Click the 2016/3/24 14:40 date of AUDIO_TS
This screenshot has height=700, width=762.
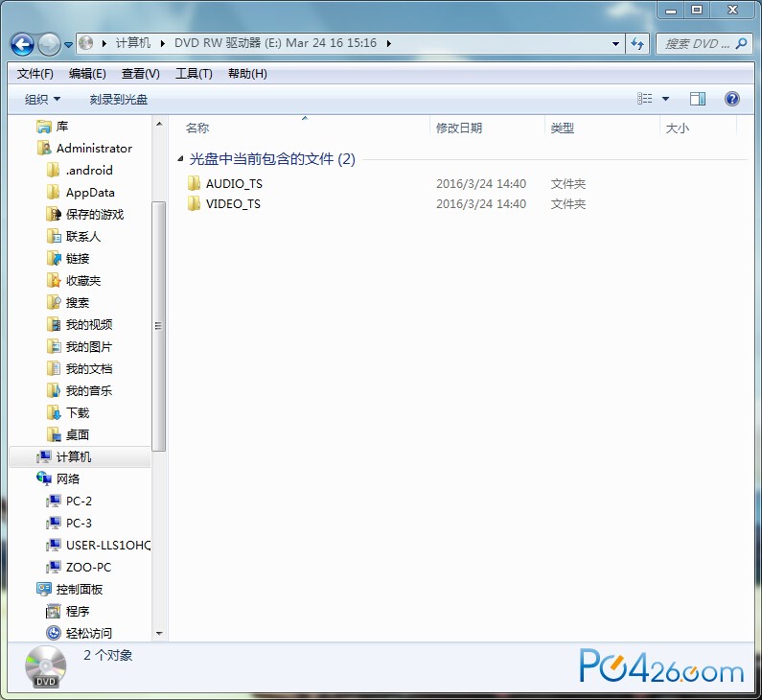point(481,184)
